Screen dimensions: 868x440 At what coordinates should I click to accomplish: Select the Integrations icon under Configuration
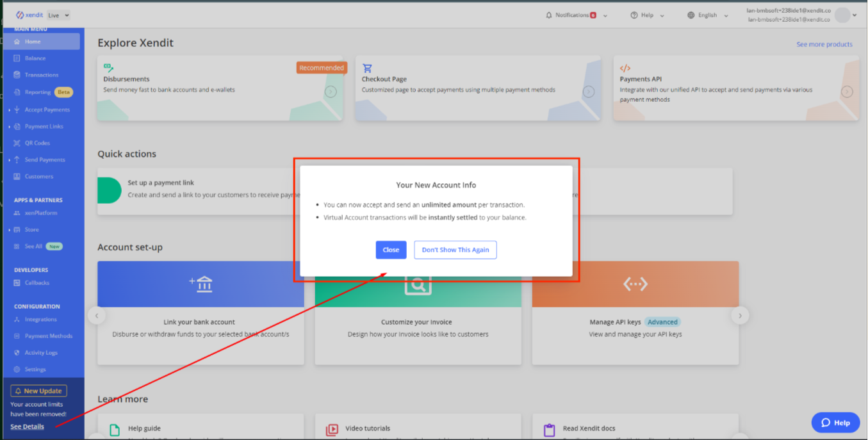[x=17, y=319]
